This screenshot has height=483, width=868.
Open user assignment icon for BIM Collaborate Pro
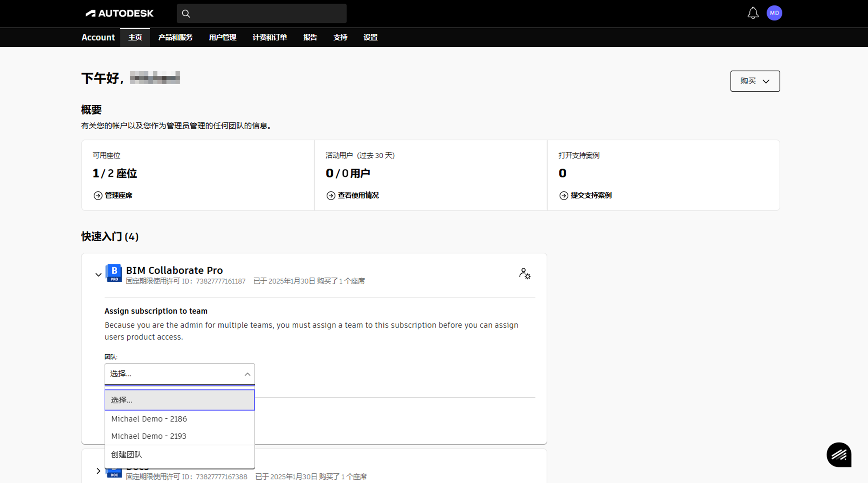click(524, 273)
